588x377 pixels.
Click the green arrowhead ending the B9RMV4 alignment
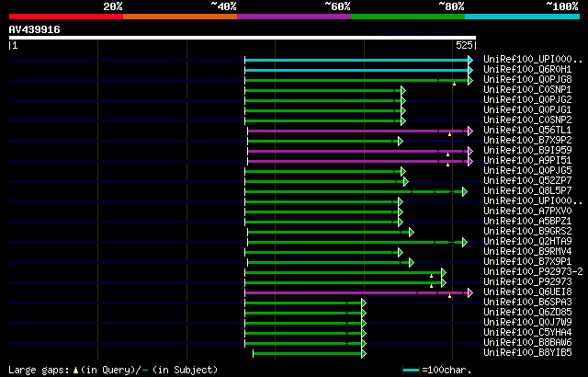click(x=401, y=253)
